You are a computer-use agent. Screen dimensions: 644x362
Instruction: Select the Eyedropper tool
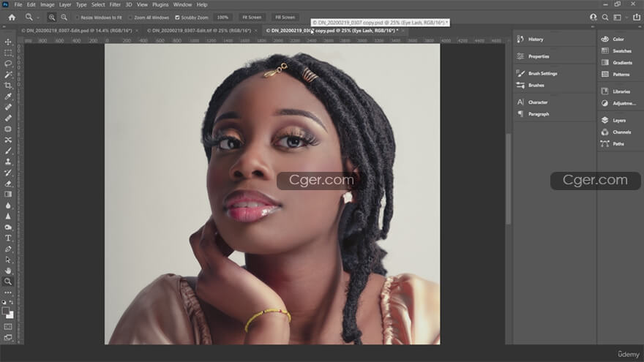click(8, 97)
